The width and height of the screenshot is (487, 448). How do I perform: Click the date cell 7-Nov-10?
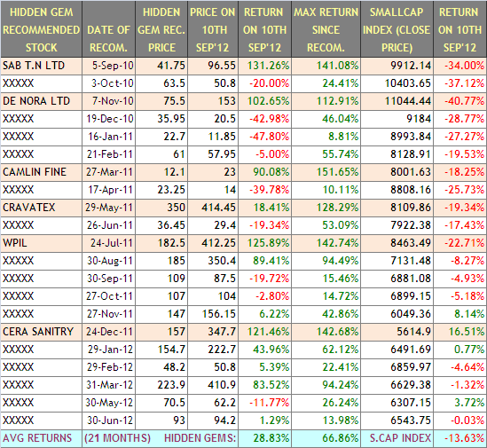[109, 101]
